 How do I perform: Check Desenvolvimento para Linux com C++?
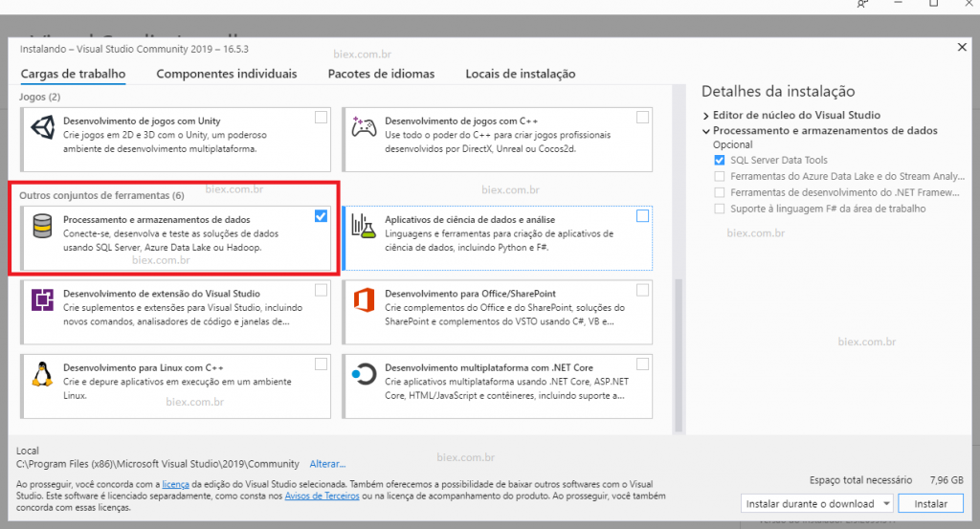coord(321,364)
